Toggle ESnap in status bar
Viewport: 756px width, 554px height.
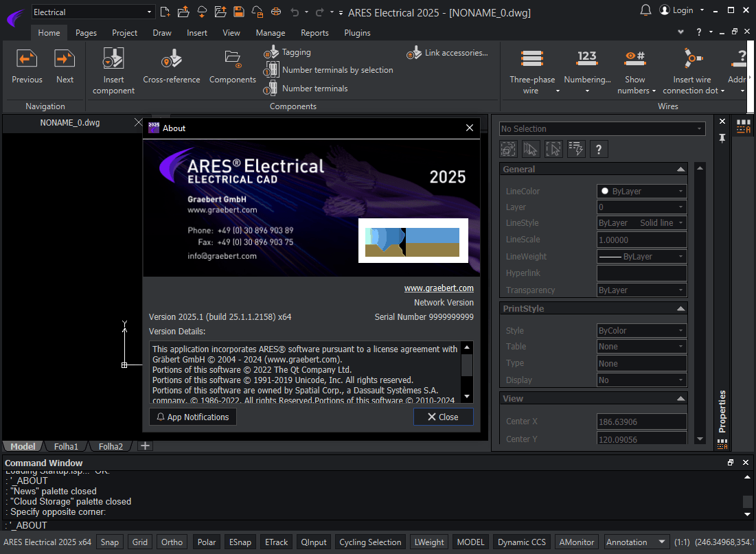point(240,542)
